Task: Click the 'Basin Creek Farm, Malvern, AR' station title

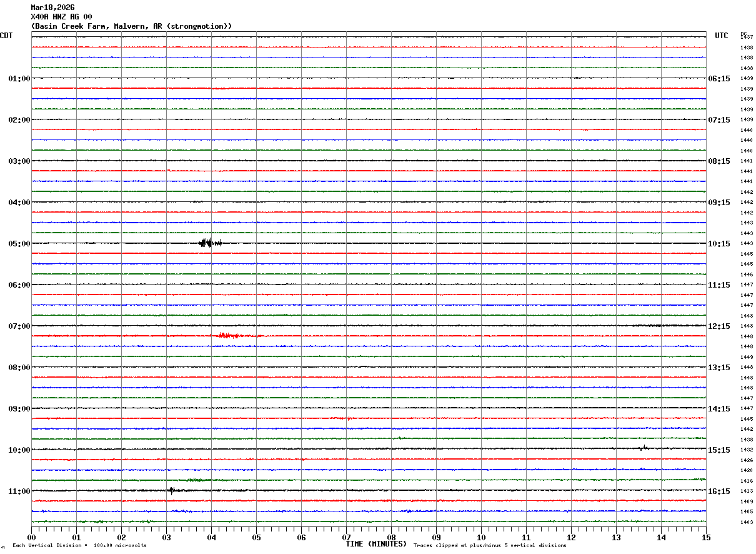Action: click(131, 26)
